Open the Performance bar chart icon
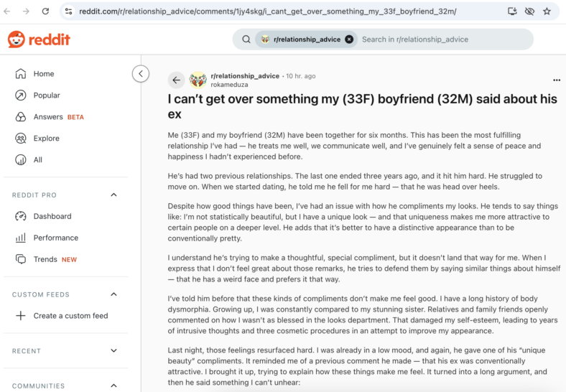The height and width of the screenshot is (392, 566). tap(21, 238)
